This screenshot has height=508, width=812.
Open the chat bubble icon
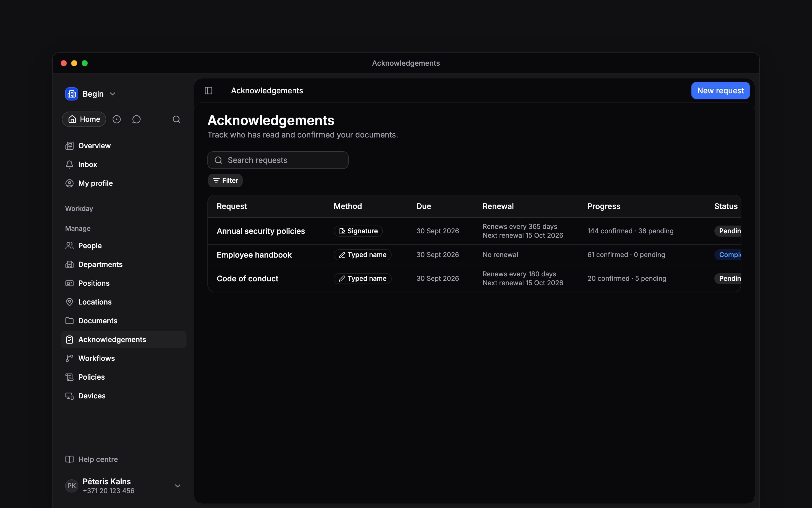tap(136, 119)
